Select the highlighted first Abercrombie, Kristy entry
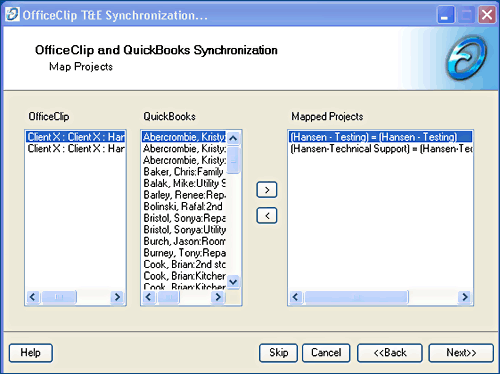 click(x=184, y=137)
